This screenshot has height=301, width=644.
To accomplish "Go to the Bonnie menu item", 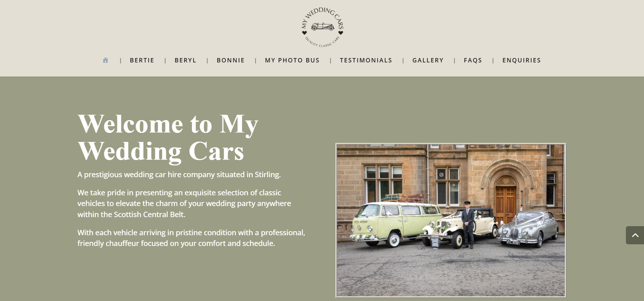I will tap(231, 60).
